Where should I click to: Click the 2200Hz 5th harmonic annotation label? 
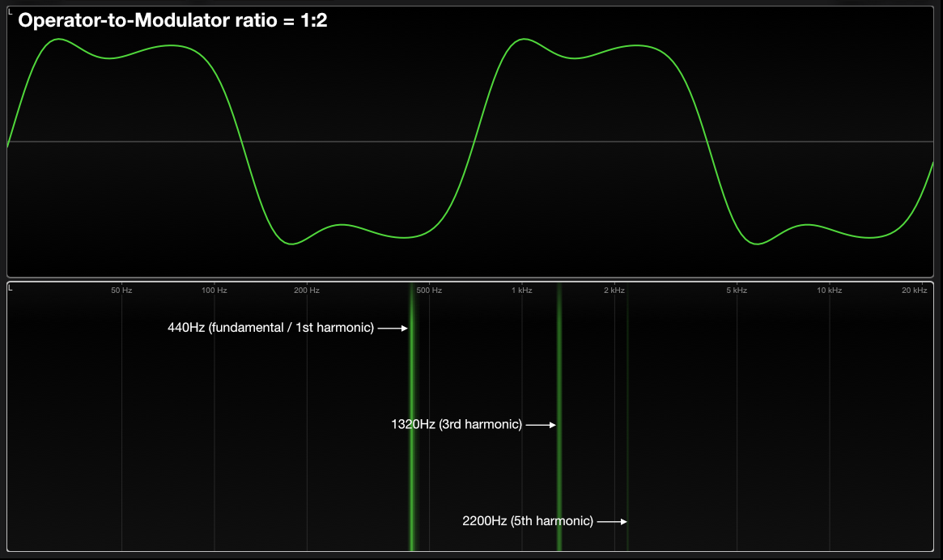527,521
